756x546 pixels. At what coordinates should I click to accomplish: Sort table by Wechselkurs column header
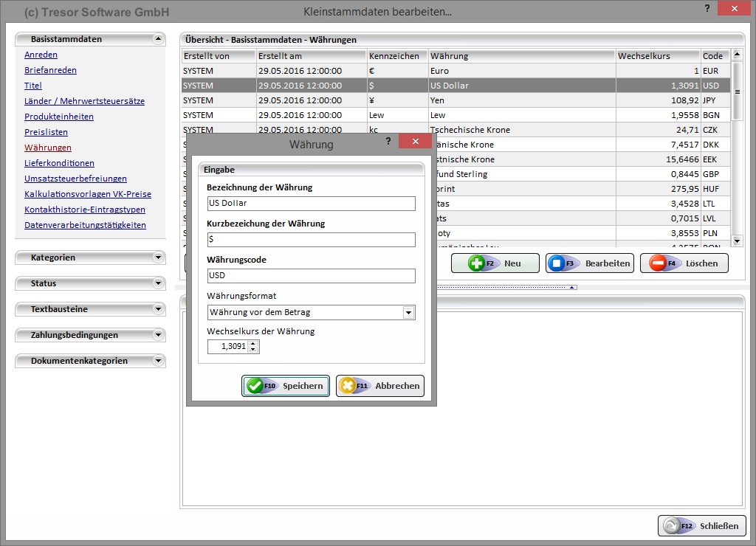(x=657, y=56)
